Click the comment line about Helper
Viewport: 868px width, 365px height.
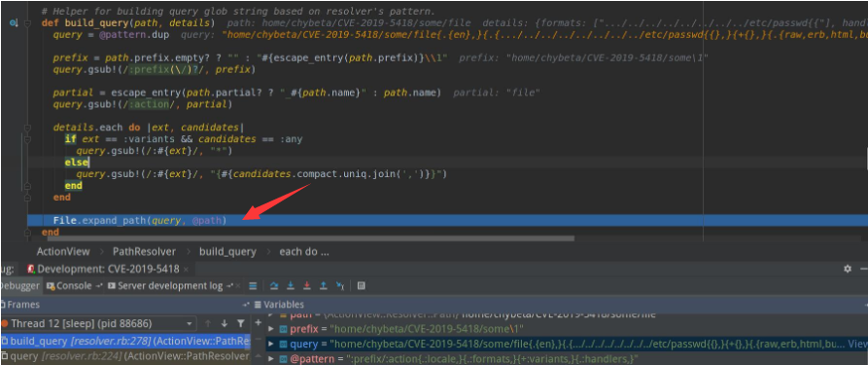click(x=238, y=11)
